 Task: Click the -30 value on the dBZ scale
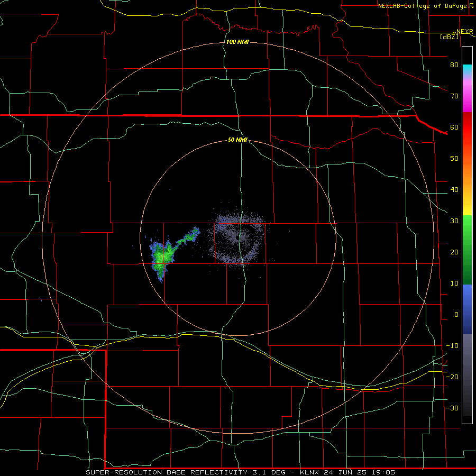452,408
